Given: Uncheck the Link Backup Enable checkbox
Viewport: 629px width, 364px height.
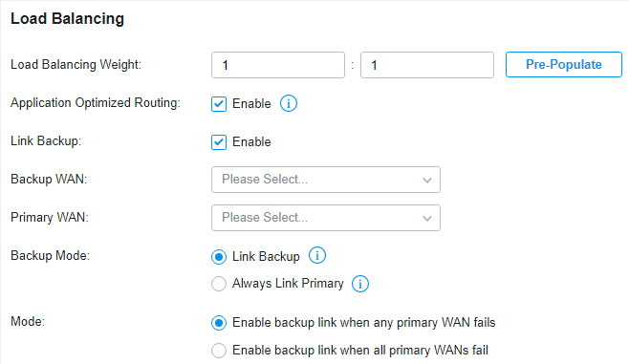Looking at the screenshot, I should coord(219,142).
